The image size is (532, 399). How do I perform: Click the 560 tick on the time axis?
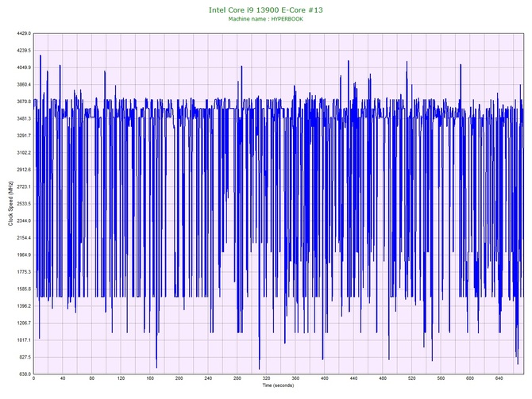pos(441,378)
